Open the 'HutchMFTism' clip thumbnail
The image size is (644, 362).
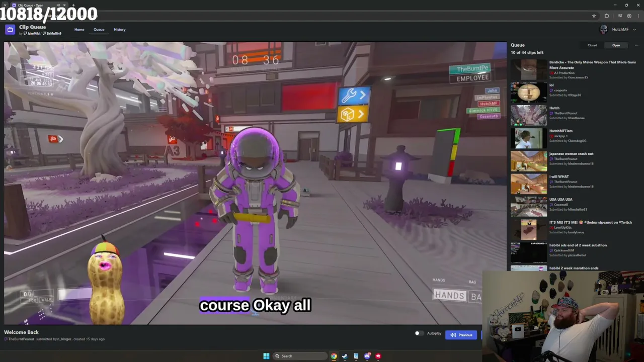529,138
